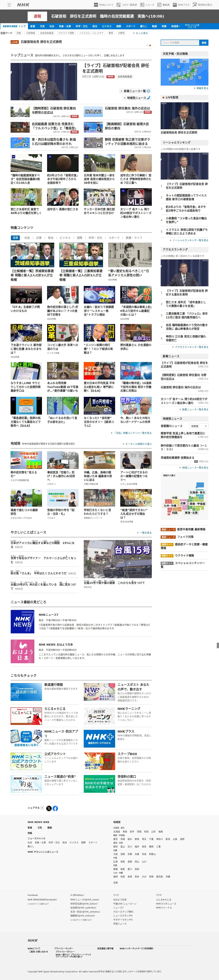Select the 災害 tab in 特集コンテンツ

click(x=39, y=238)
